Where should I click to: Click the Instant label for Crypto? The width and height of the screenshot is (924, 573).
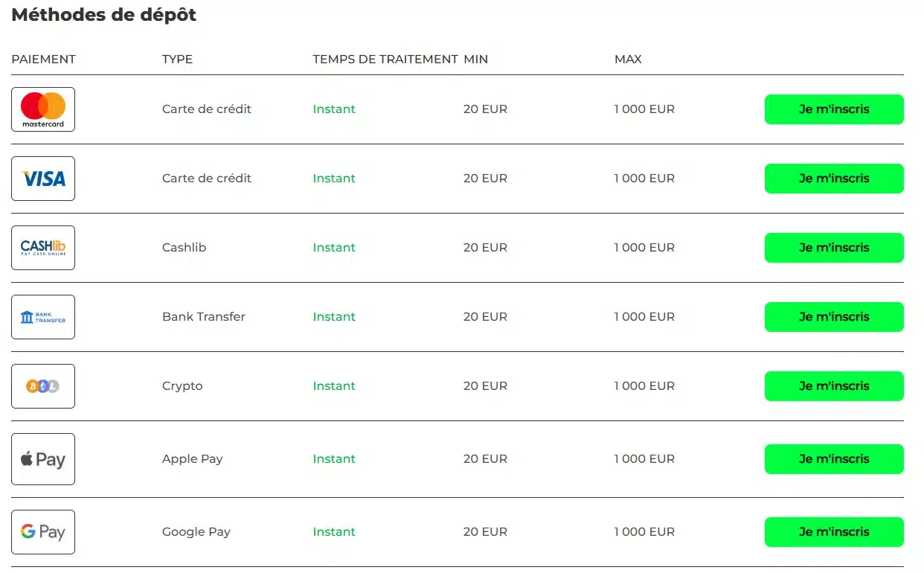334,386
